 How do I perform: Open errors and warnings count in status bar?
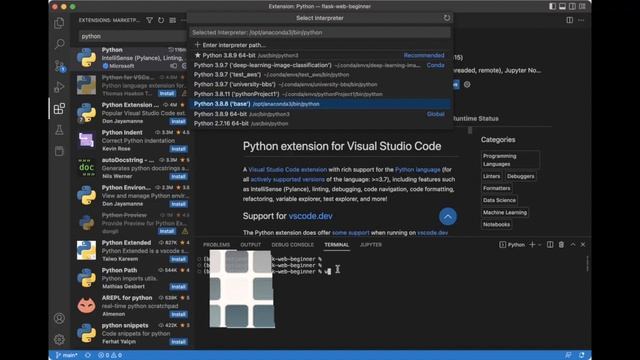(x=110, y=355)
